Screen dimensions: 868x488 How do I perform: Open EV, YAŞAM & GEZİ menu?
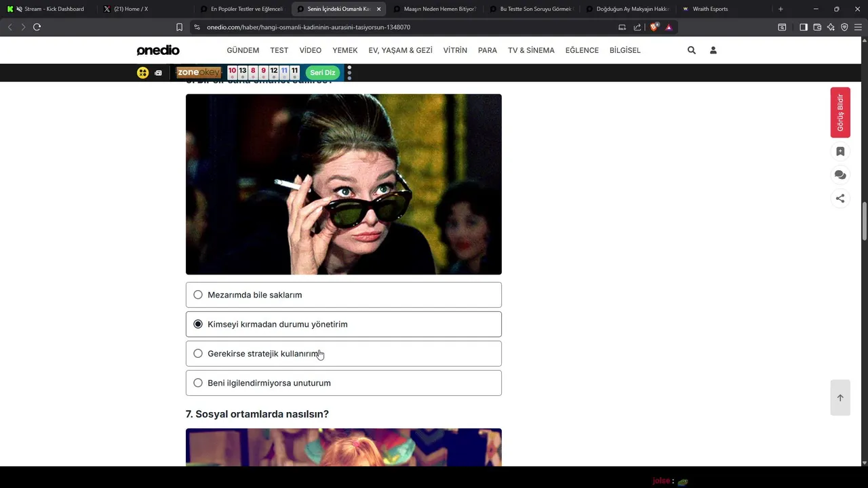pos(400,50)
